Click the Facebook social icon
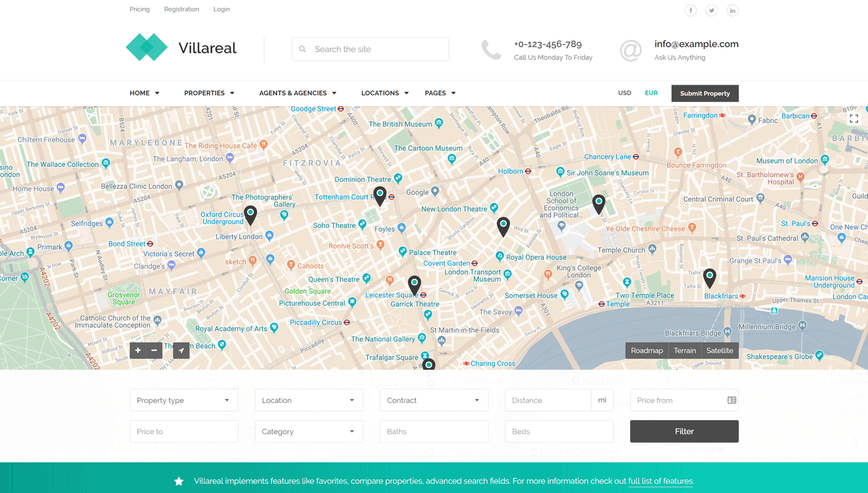The image size is (868, 493). tap(690, 10)
